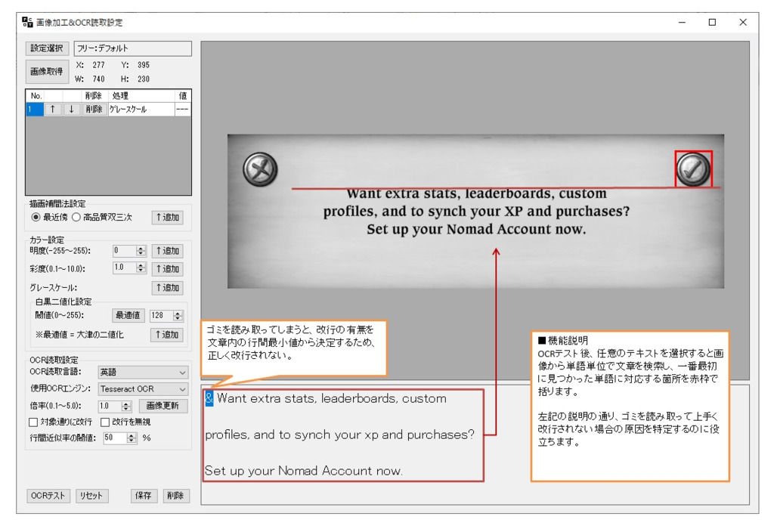Decrease the 彩度 value with the down arrow

pyautogui.click(x=141, y=271)
